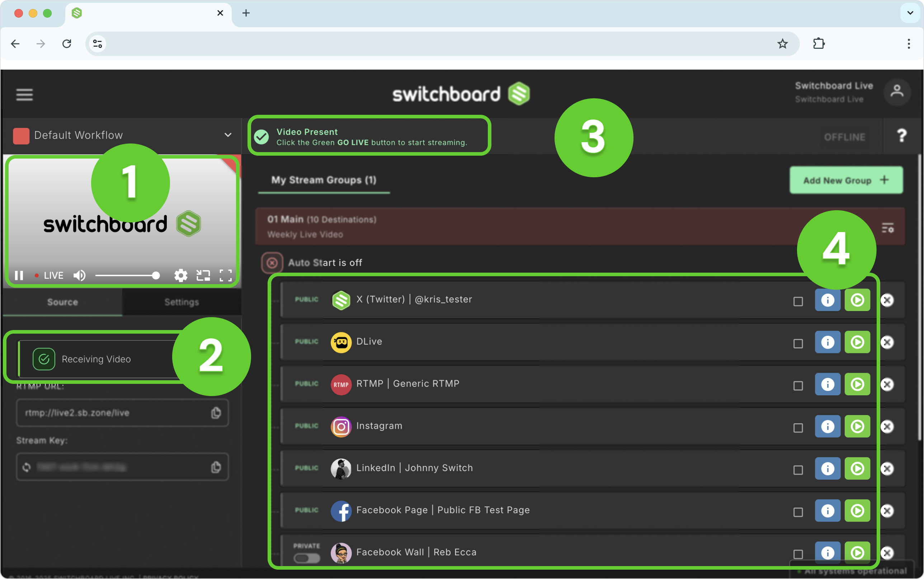Tick the Facebook Wall destination checkbox
Screen dimensions: 924x579
798,554
